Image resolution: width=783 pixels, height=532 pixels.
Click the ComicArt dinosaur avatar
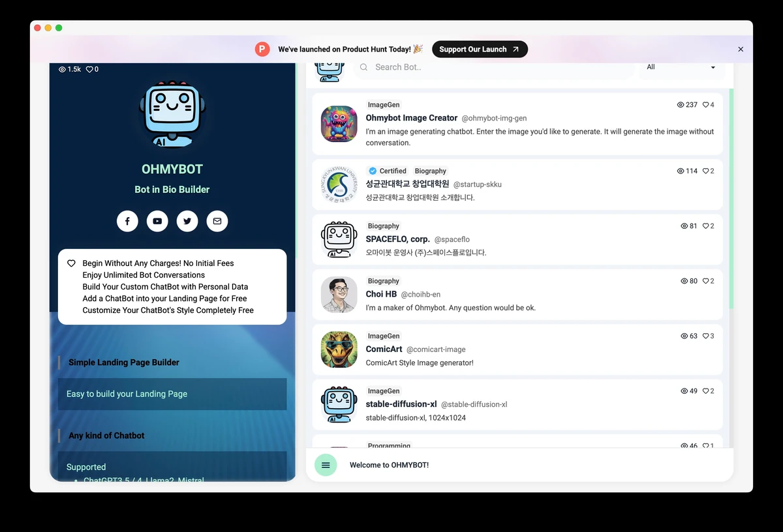[339, 349]
